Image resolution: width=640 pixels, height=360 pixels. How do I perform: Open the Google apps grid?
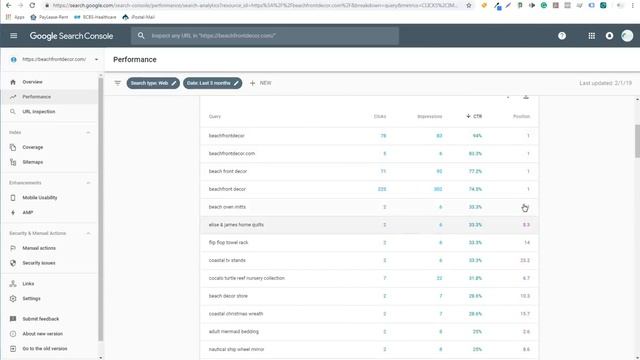(x=591, y=36)
